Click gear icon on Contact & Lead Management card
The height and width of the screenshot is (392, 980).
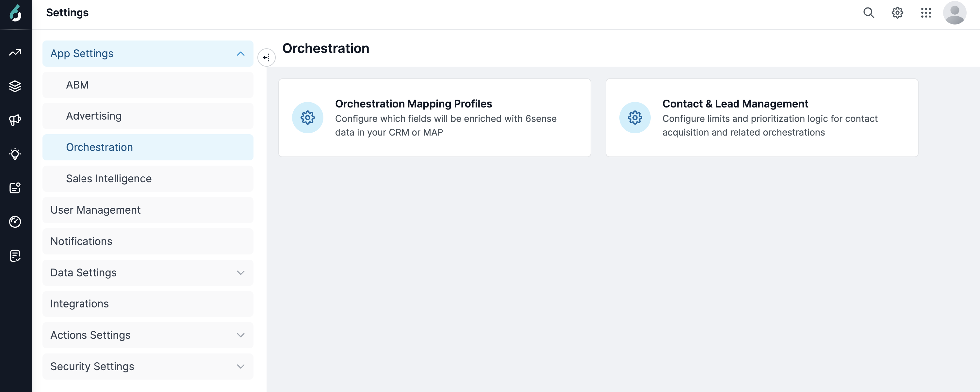tap(635, 118)
